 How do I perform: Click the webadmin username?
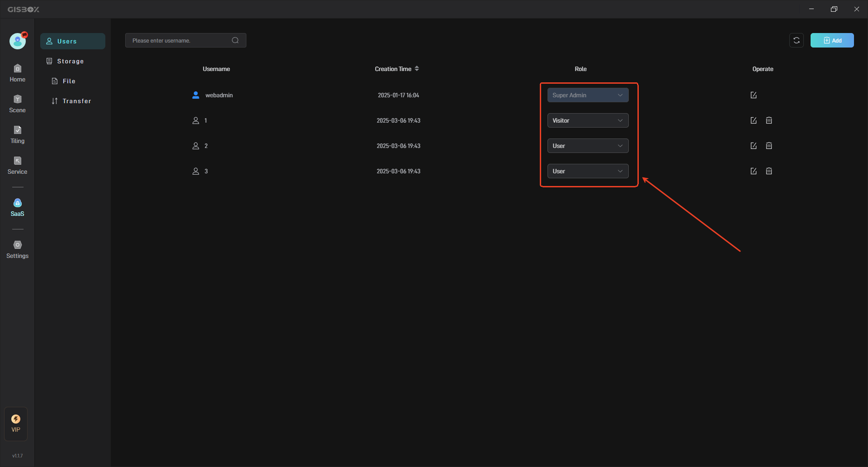point(219,95)
